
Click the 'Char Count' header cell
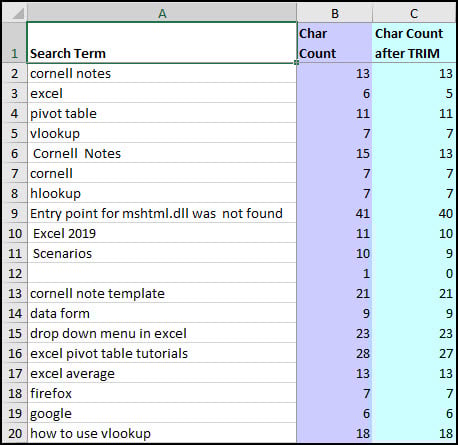point(334,43)
